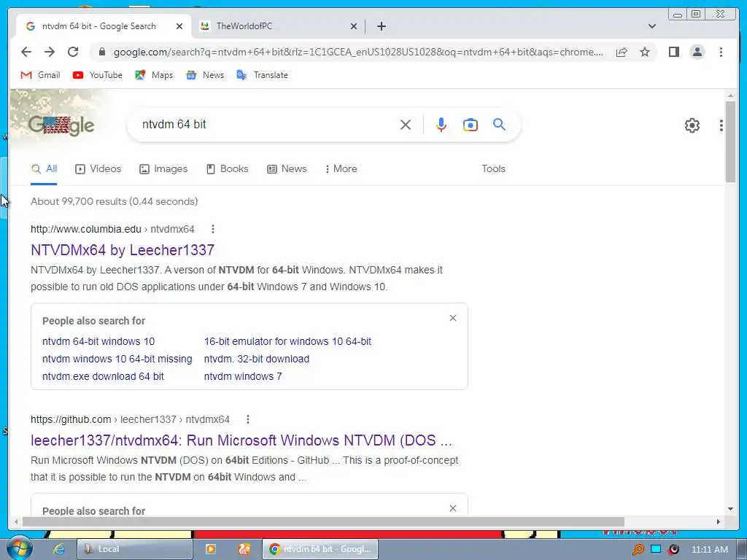
Task: Share this page via share icon
Action: 622,52
